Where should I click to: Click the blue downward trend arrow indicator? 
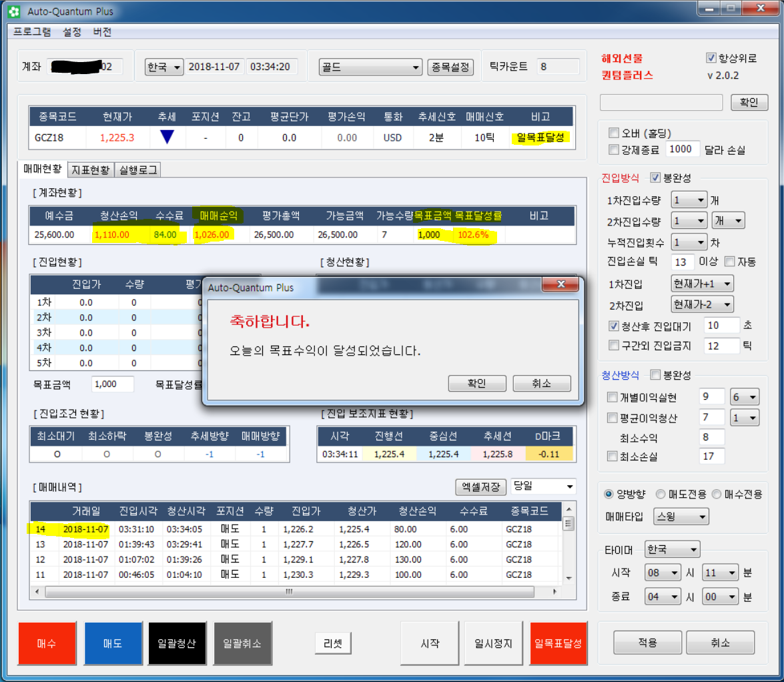[167, 137]
